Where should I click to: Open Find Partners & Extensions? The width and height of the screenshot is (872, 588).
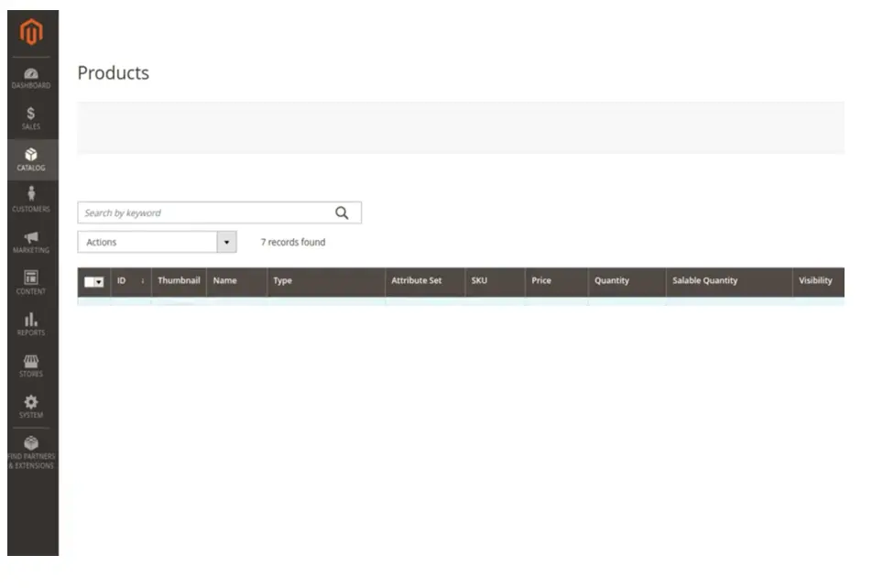click(x=31, y=452)
